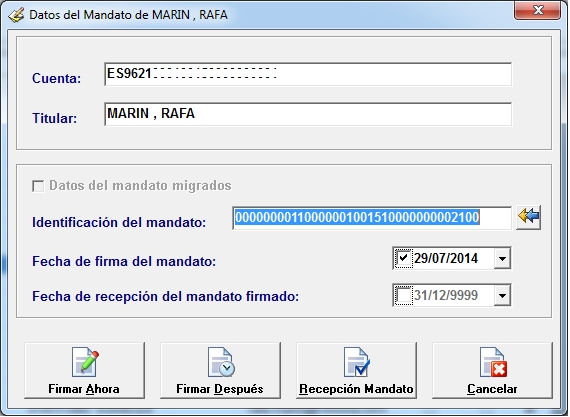Select the year 2014 in signing date
The width and height of the screenshot is (570, 417).
[x=463, y=258]
